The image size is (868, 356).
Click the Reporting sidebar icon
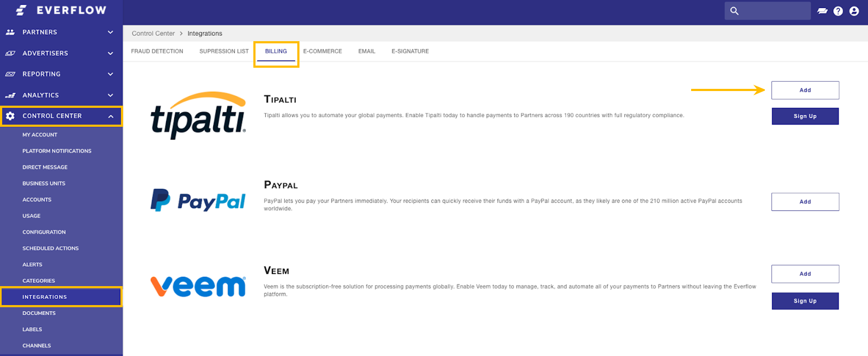10,74
